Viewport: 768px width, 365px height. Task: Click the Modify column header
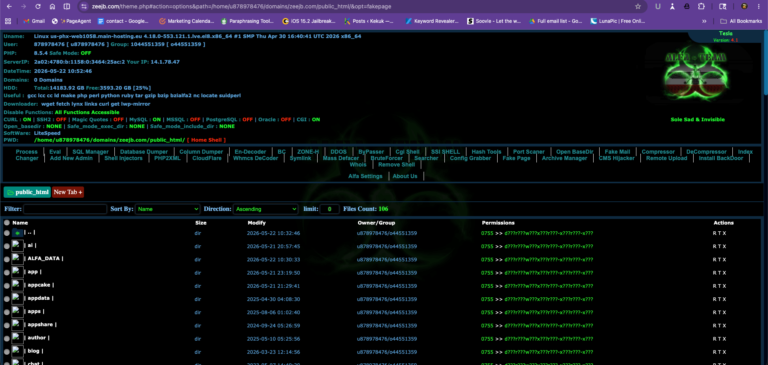coord(256,223)
